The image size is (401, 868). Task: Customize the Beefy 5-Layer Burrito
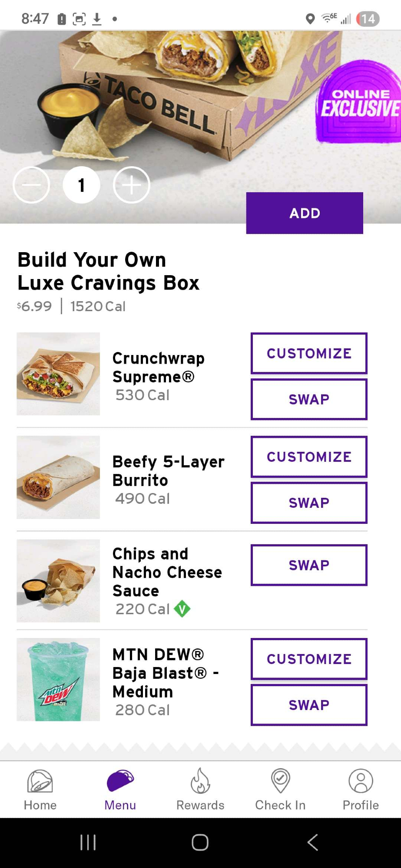point(309,457)
